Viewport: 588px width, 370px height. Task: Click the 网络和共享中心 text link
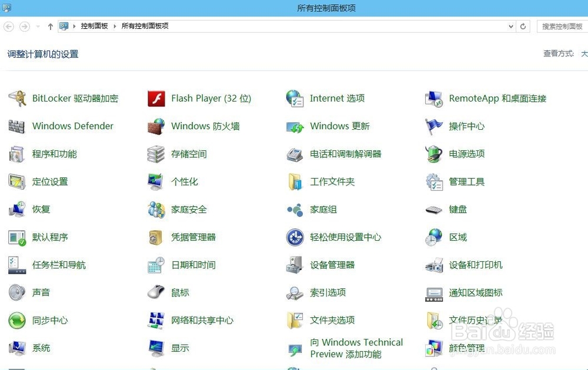pyautogui.click(x=202, y=321)
